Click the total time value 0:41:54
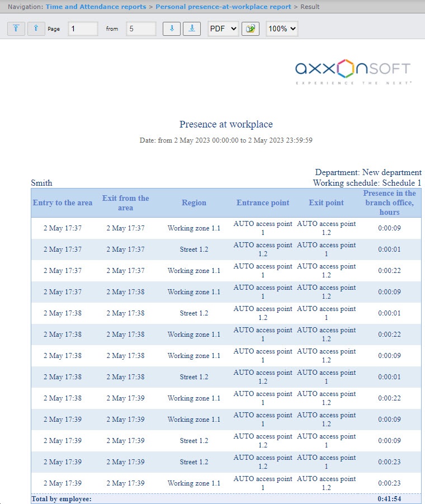Image resolution: width=425 pixels, height=504 pixels. coord(389,499)
